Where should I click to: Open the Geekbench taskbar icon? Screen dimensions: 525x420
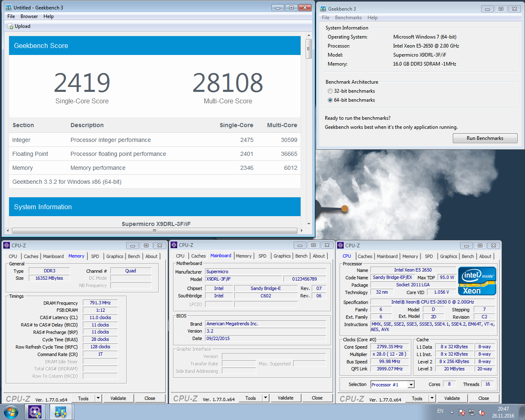point(61,412)
